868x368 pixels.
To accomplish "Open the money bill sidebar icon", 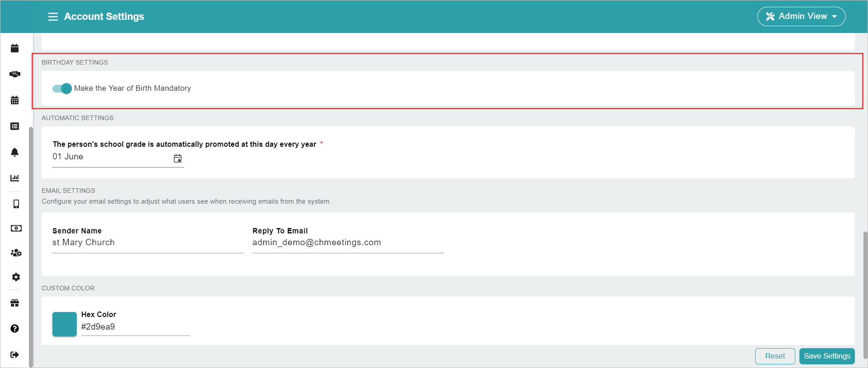I will click(x=16, y=228).
